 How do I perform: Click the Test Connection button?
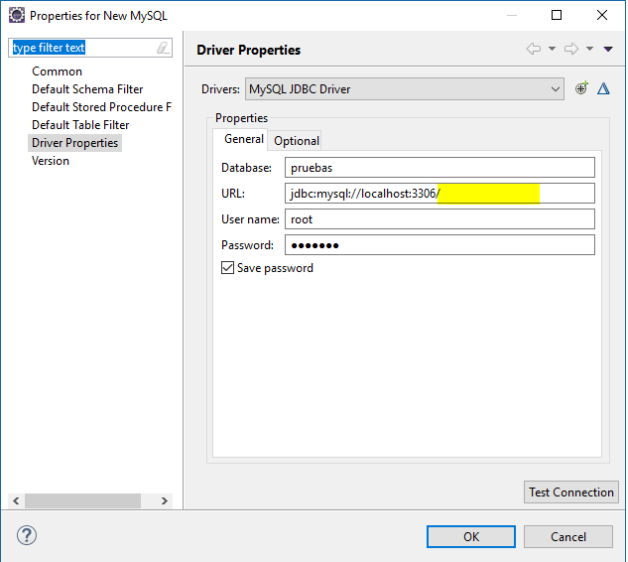pyautogui.click(x=571, y=492)
